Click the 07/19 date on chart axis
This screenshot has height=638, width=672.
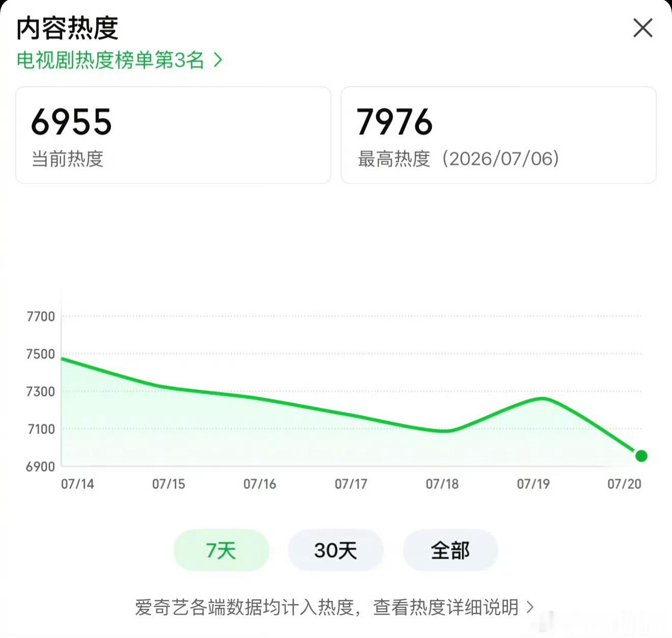(533, 484)
